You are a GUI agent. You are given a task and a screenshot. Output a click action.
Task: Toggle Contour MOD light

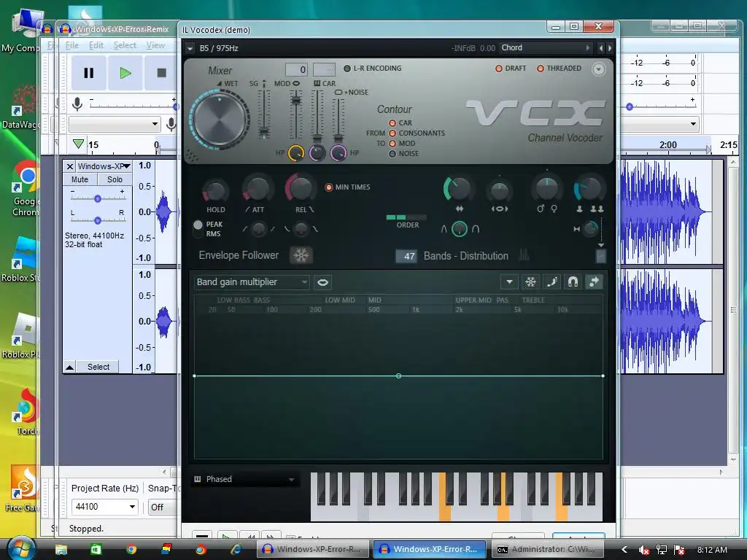point(392,144)
